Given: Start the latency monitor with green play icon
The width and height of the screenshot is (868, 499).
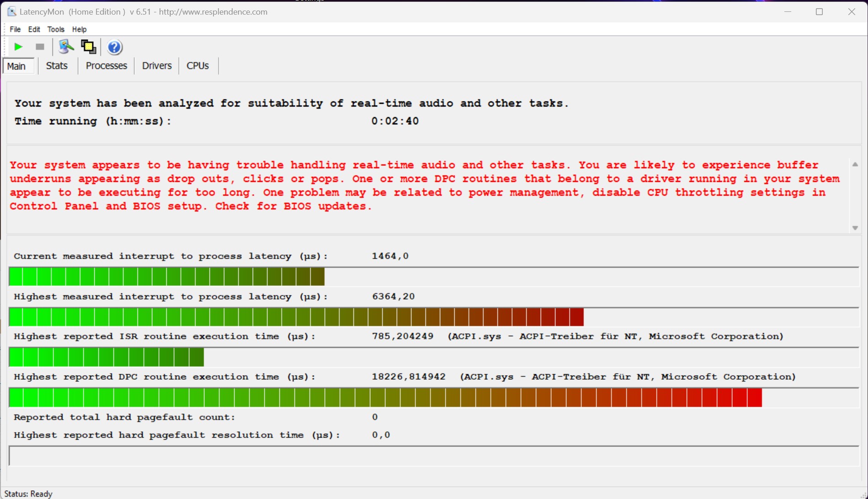Looking at the screenshot, I should (18, 47).
